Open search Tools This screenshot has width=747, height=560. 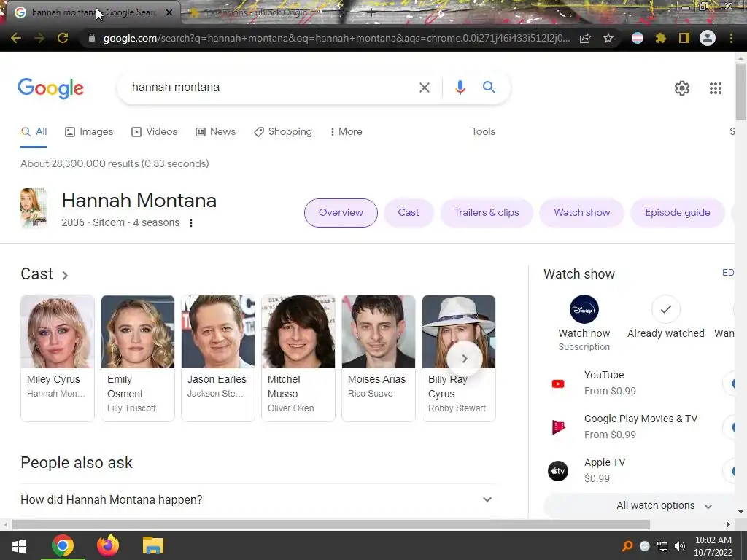pyautogui.click(x=483, y=131)
